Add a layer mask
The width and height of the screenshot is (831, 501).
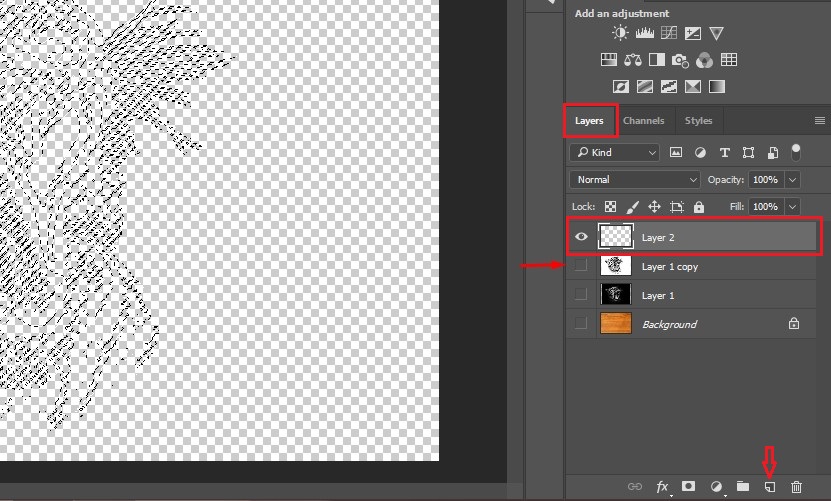688,486
